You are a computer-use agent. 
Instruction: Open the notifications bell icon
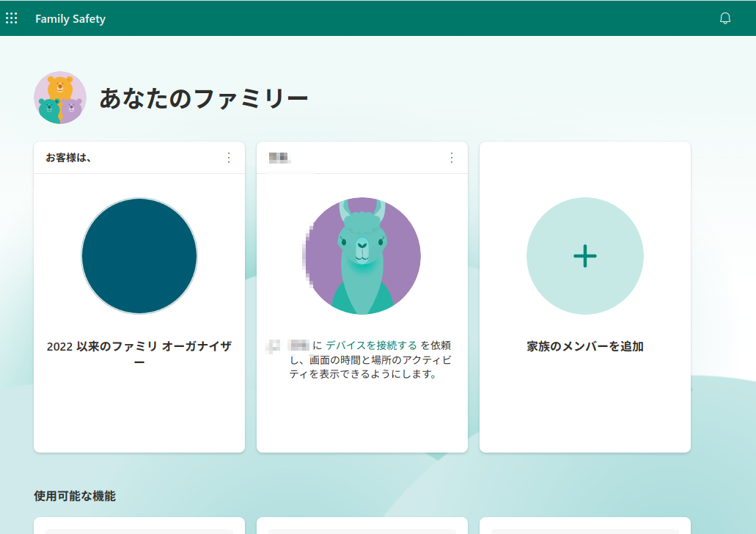724,18
